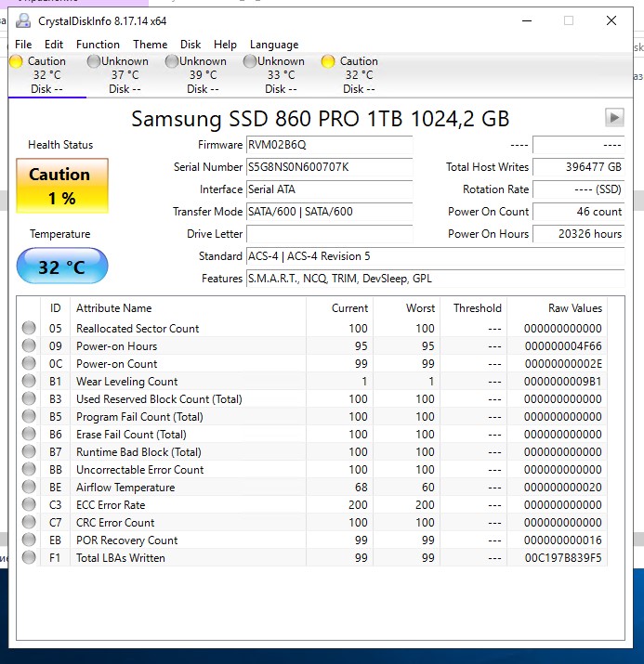Click the next disk arrow button
This screenshot has height=664, width=644.
614,117
